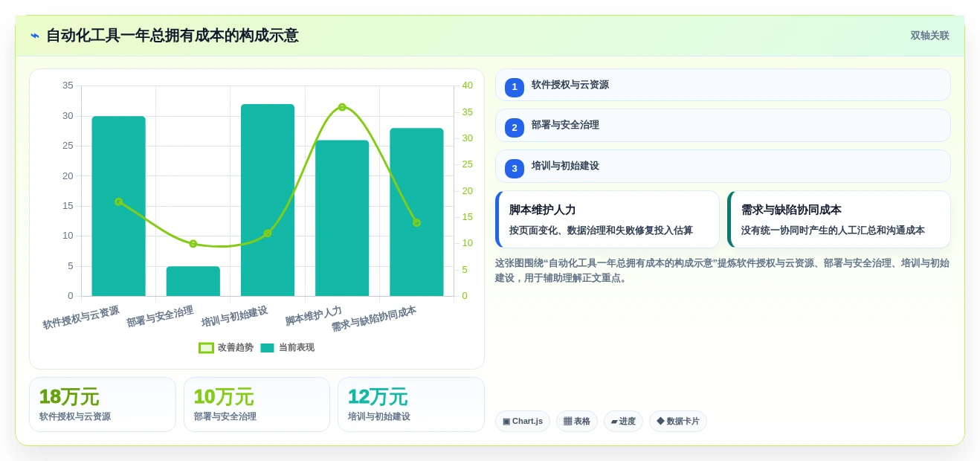980x461 pixels.
Task: Open the 软件授权与云资源 list item
Action: coord(723,85)
